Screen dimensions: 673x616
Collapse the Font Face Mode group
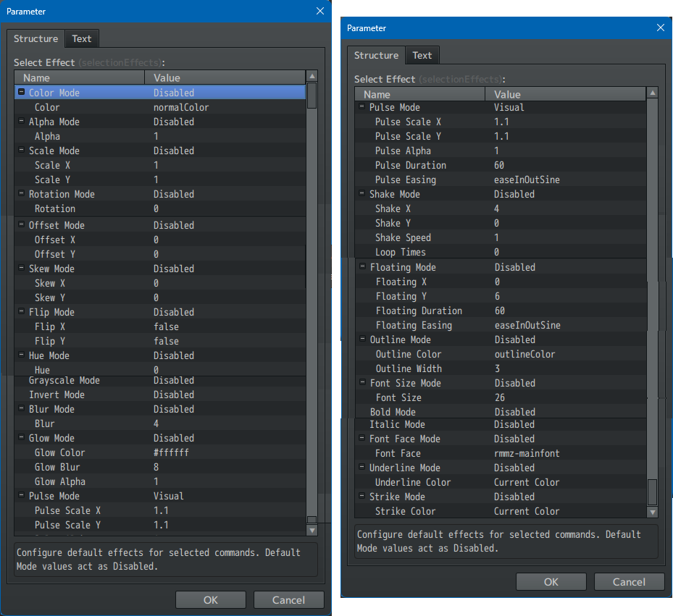pyautogui.click(x=361, y=438)
